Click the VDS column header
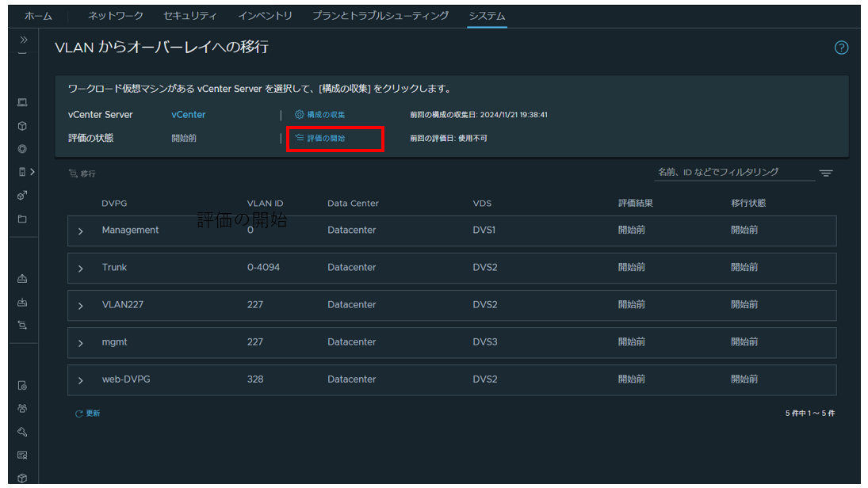This screenshot has width=868, height=488. click(482, 203)
